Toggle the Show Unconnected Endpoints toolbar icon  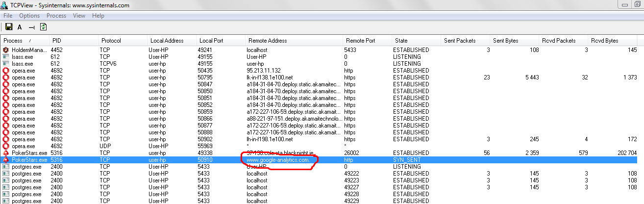[32, 27]
